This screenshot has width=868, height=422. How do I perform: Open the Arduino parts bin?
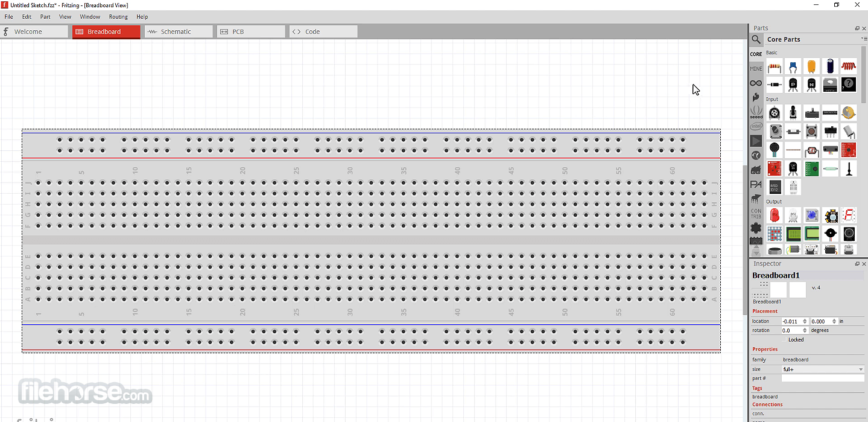756,83
